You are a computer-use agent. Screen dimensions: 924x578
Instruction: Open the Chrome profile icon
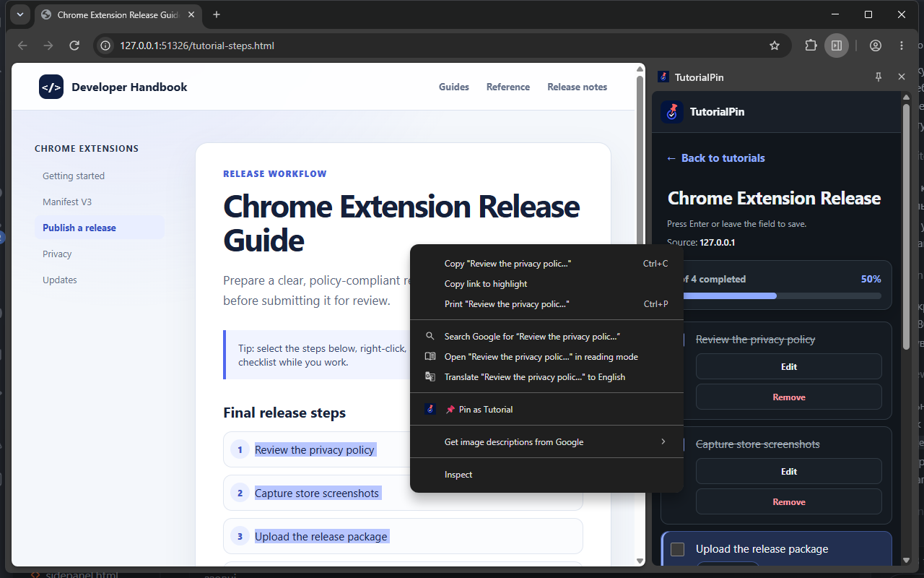pyautogui.click(x=876, y=46)
